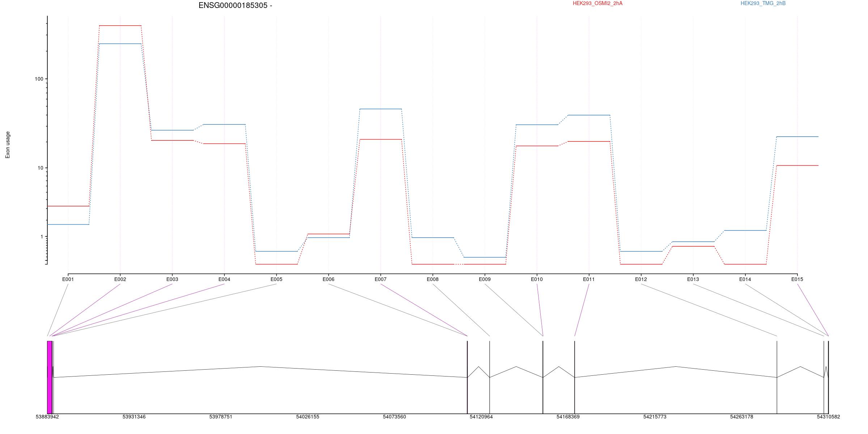The image size is (868, 434).
Task: Click the blue E015 usage line segment
Action: [797, 137]
